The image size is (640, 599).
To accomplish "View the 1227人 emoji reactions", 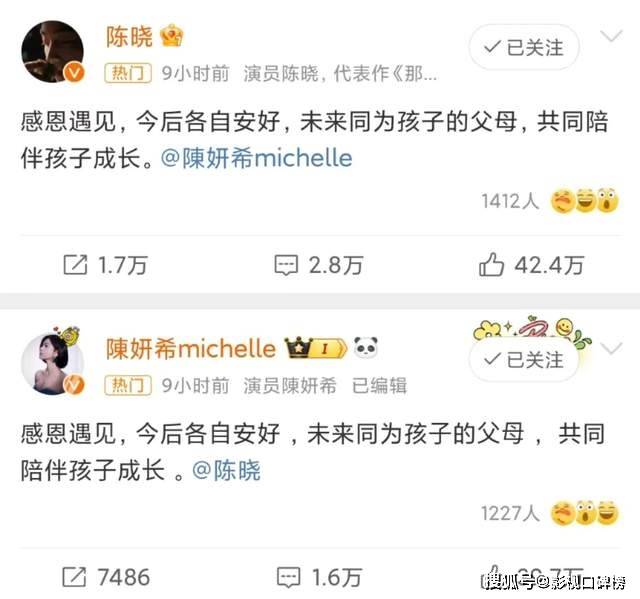I will [550, 513].
